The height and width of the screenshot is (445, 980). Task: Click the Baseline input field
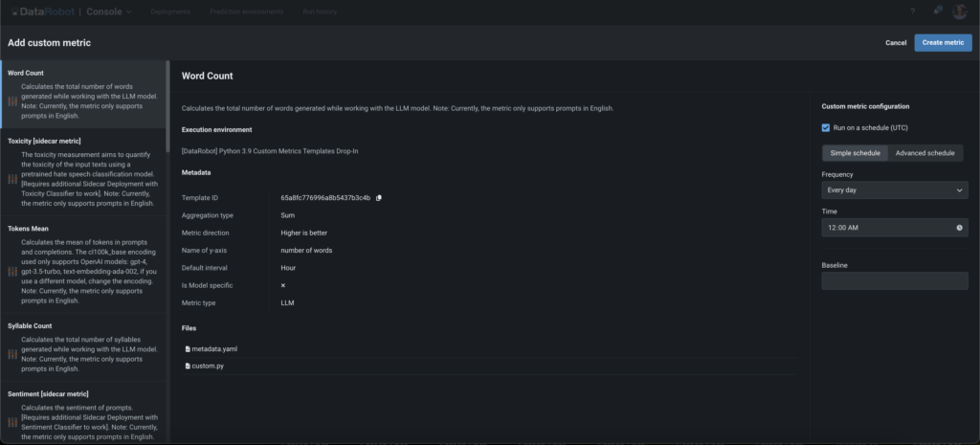click(895, 280)
